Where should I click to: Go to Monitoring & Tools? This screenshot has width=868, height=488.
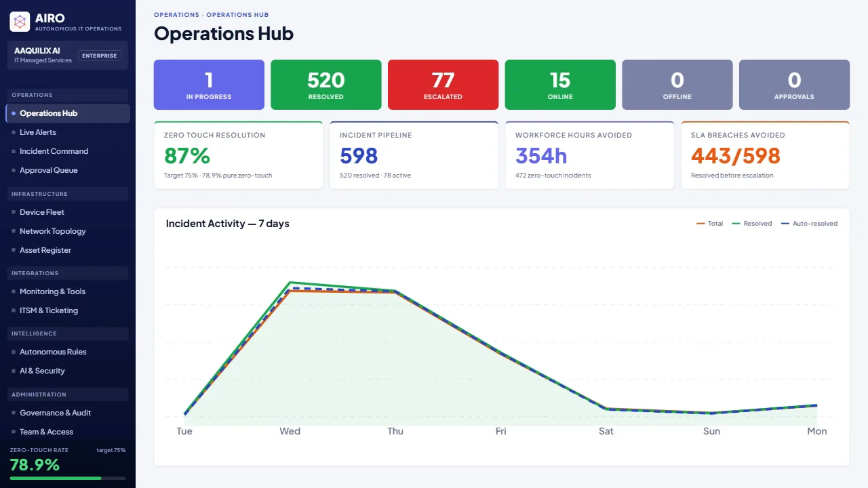point(68,291)
